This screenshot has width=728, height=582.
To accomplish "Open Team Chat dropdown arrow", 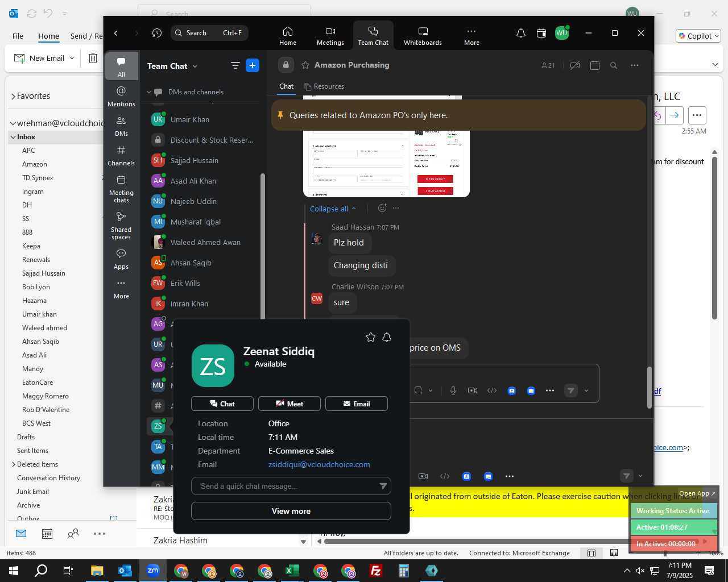I will (195, 66).
